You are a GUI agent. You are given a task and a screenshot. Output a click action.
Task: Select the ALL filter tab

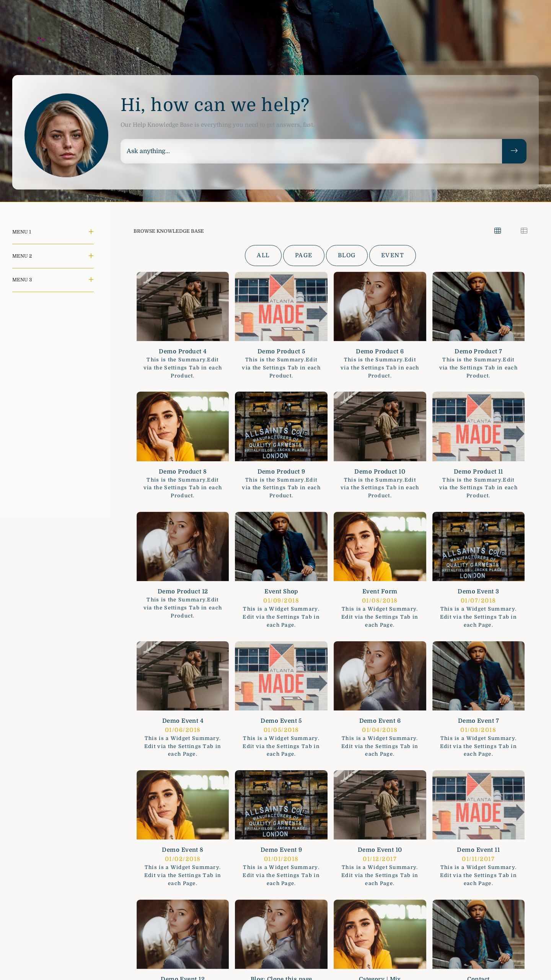[263, 255]
